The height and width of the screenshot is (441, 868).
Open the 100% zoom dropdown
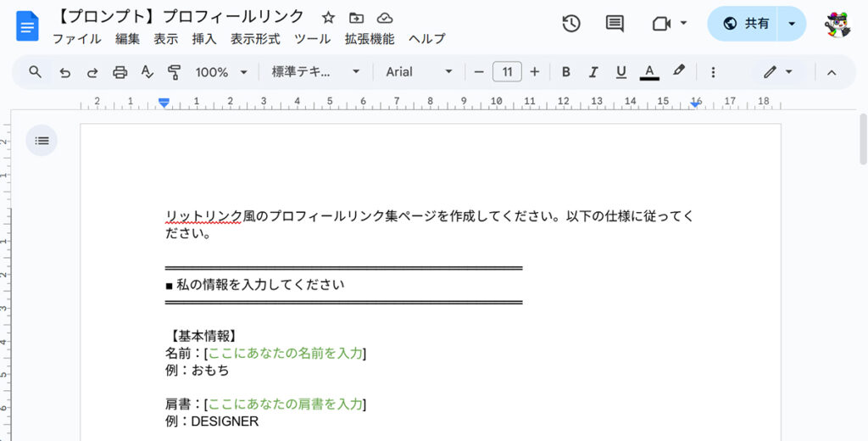click(221, 72)
